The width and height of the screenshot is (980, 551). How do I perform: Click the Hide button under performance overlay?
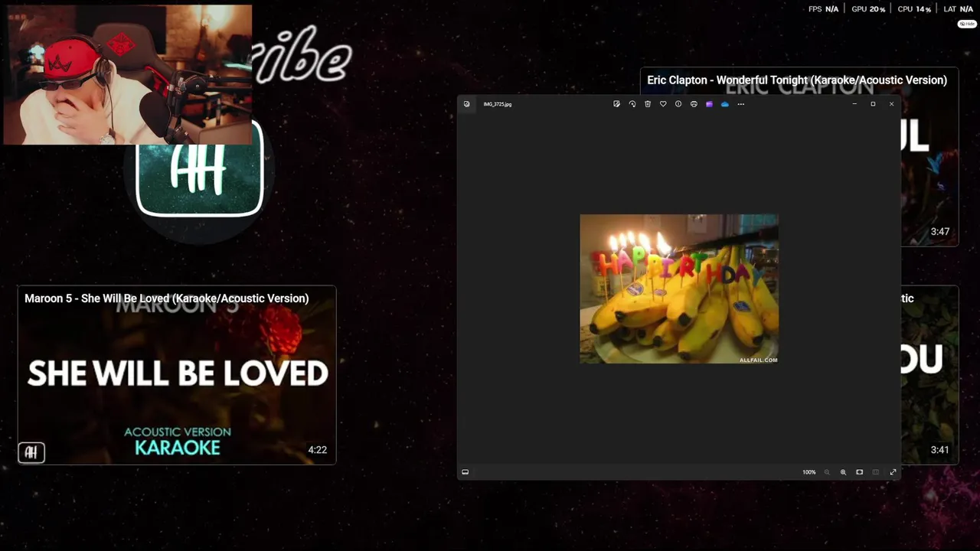point(968,24)
